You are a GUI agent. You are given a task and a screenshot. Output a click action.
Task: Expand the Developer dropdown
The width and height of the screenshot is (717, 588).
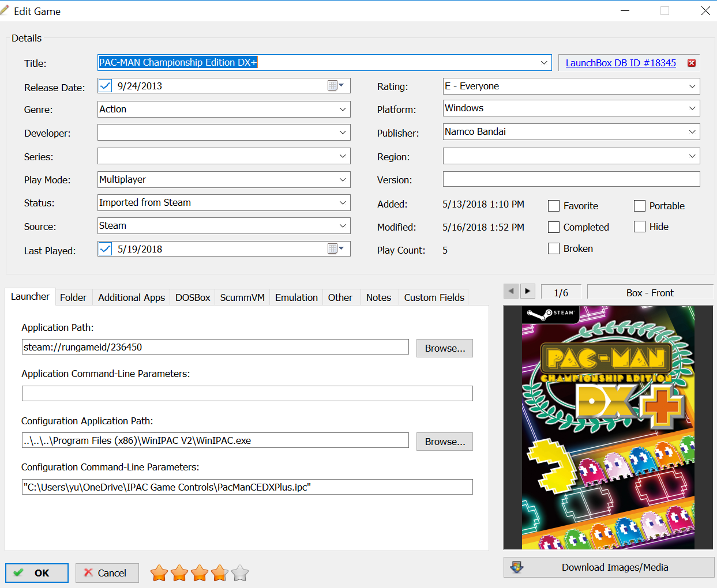tap(343, 133)
